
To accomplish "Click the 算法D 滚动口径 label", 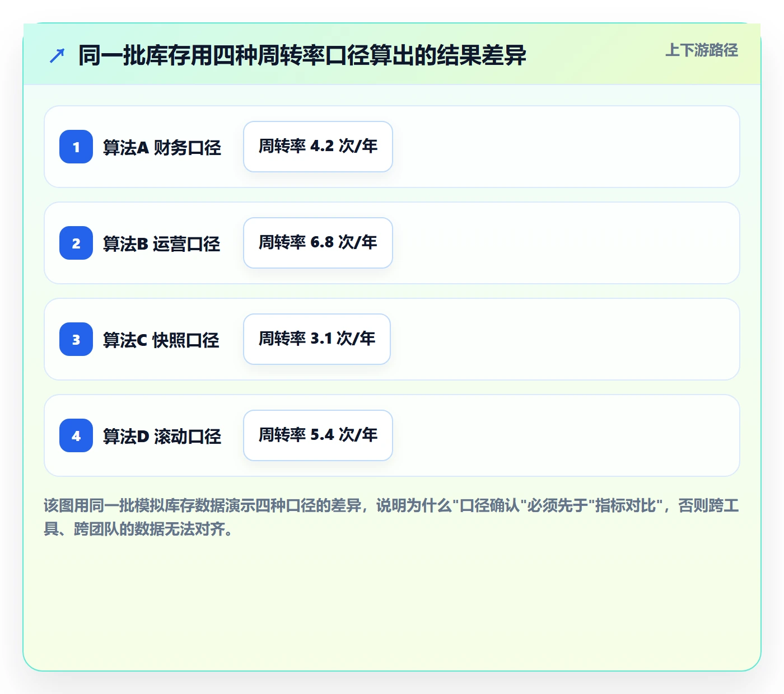I will (x=162, y=437).
